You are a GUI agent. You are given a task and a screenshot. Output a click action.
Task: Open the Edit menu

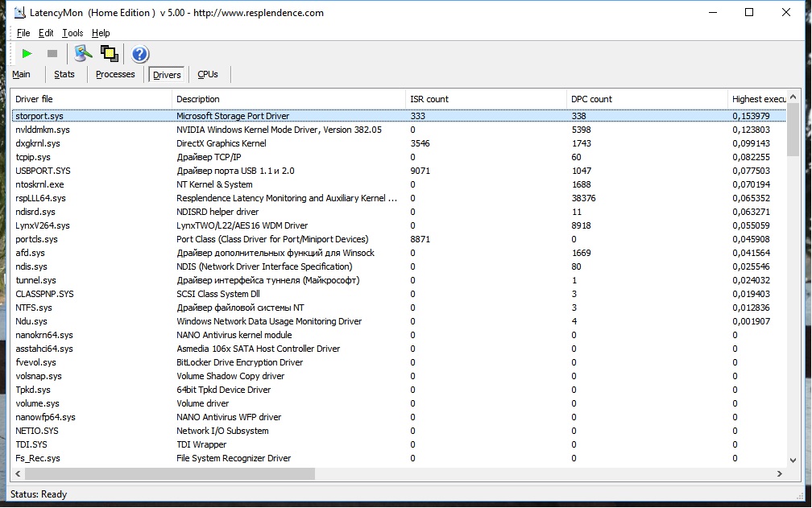point(46,33)
